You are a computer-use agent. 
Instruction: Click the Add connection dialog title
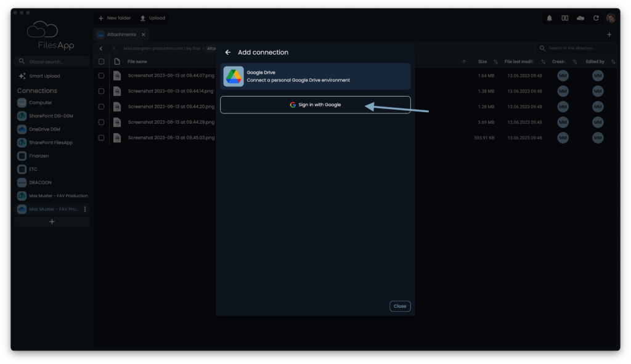coord(263,52)
